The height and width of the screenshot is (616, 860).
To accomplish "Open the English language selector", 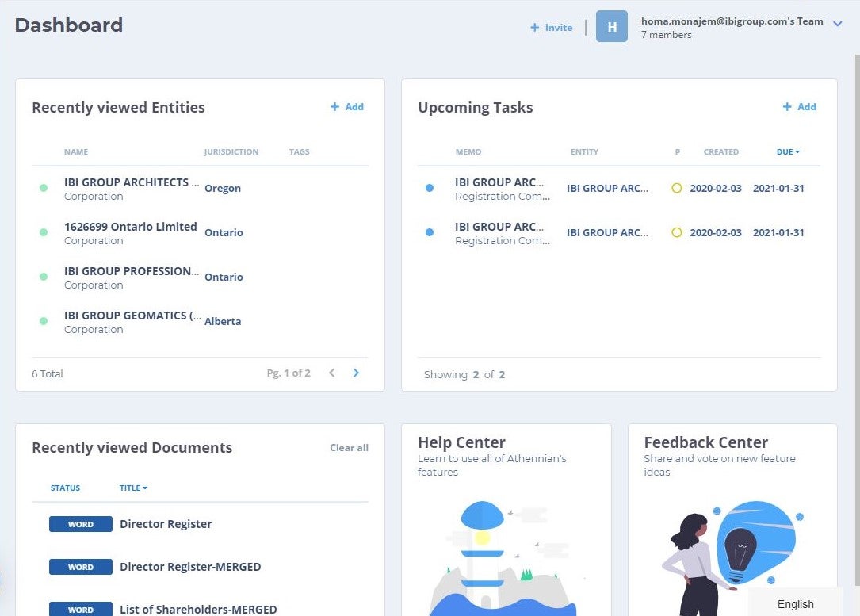I will tap(795, 604).
